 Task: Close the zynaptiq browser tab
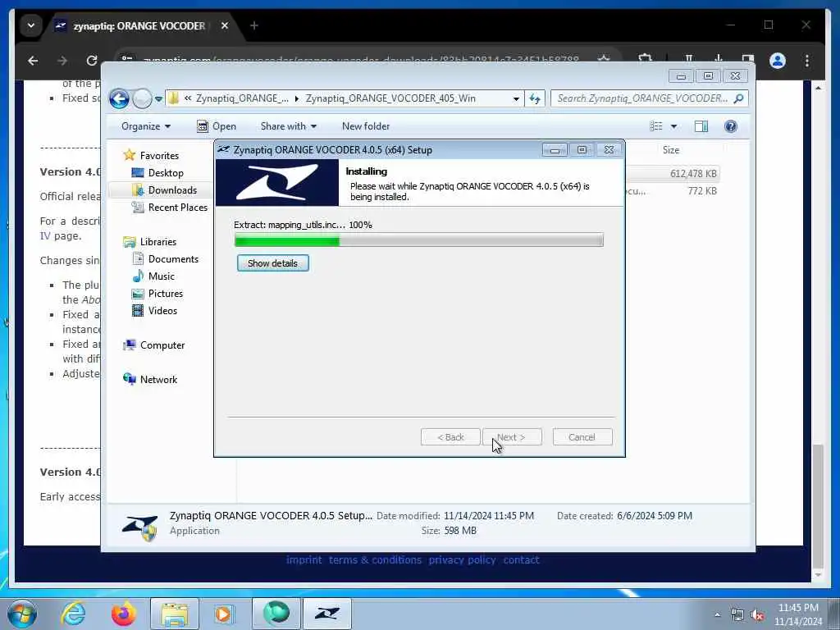pos(225,25)
